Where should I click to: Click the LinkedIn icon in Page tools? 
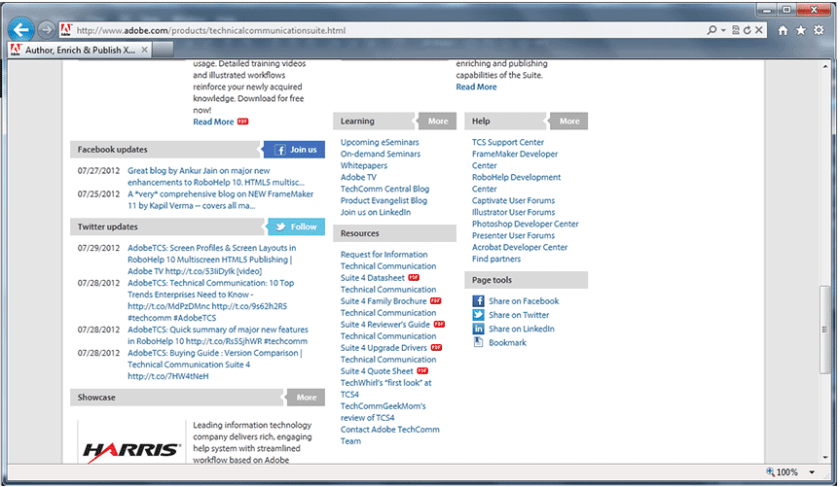[x=478, y=329]
